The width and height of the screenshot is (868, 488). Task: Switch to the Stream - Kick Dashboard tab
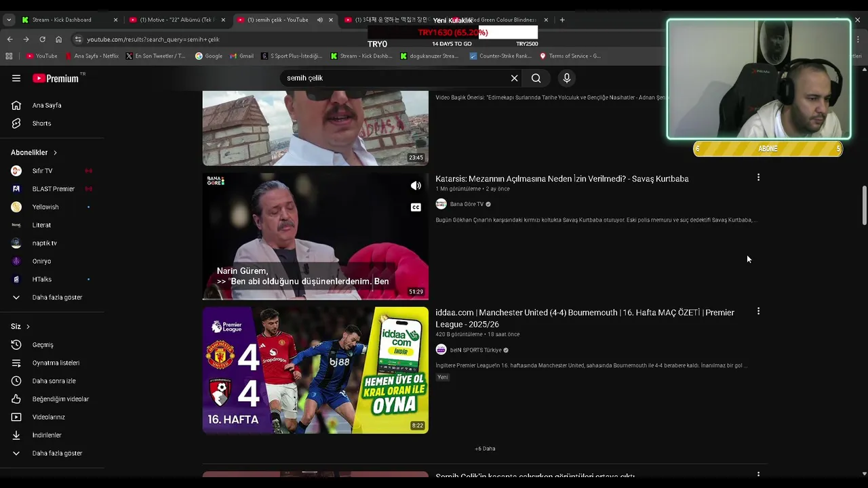[62, 20]
